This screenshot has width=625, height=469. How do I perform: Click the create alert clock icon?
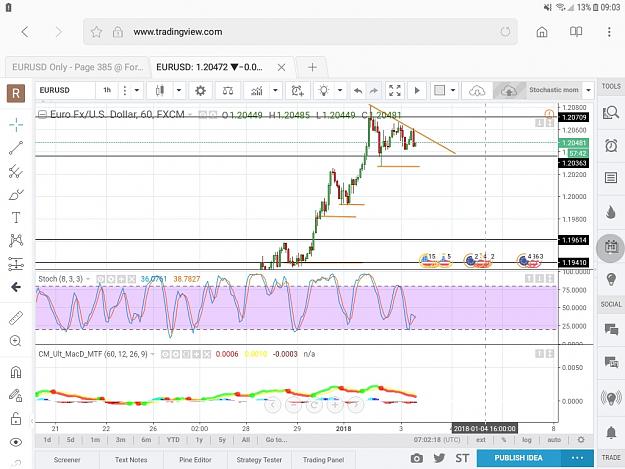[297, 90]
